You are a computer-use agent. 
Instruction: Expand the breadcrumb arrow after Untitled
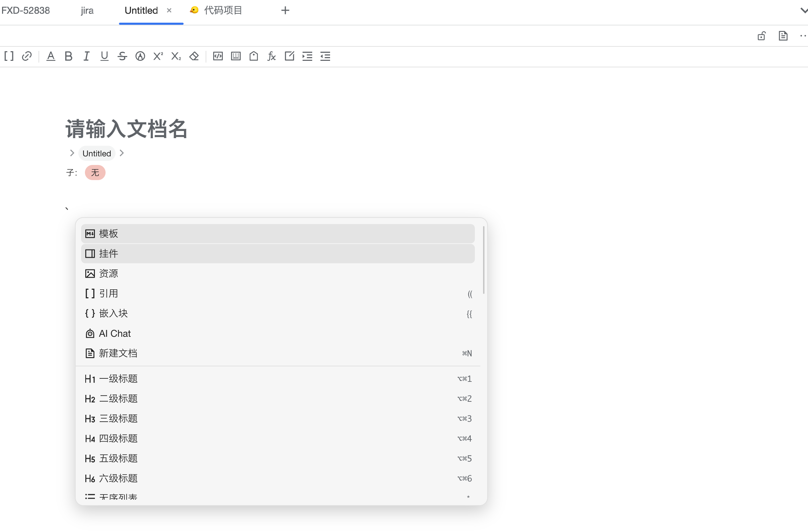(x=122, y=153)
